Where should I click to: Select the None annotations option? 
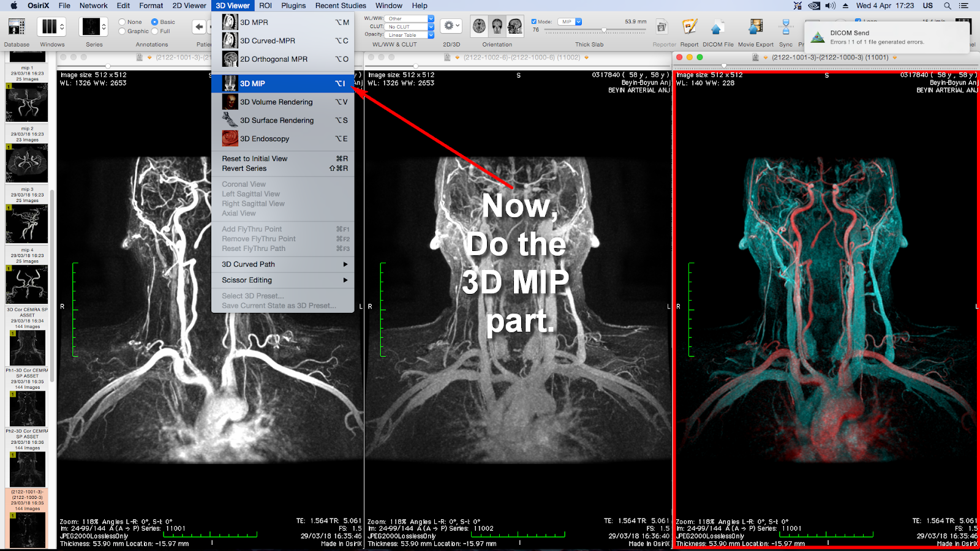pos(122,21)
